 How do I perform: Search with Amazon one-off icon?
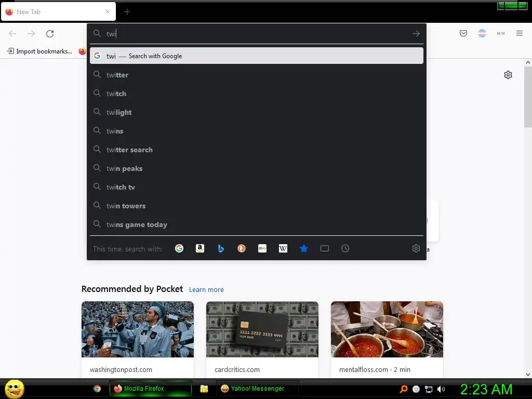pos(200,248)
